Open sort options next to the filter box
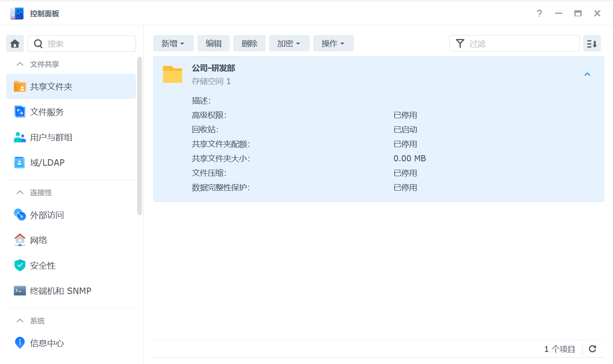613x364 pixels. pos(592,43)
